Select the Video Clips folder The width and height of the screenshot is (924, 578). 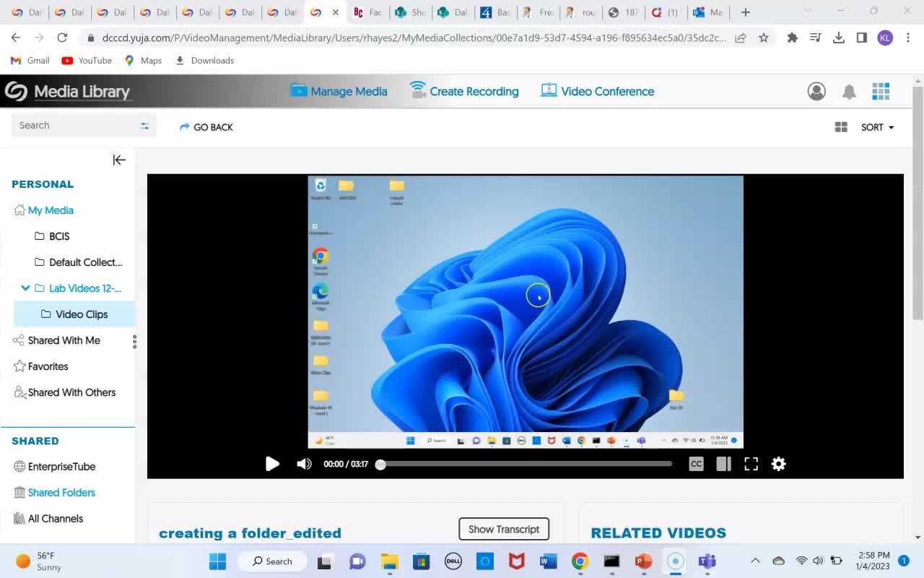pos(74,314)
